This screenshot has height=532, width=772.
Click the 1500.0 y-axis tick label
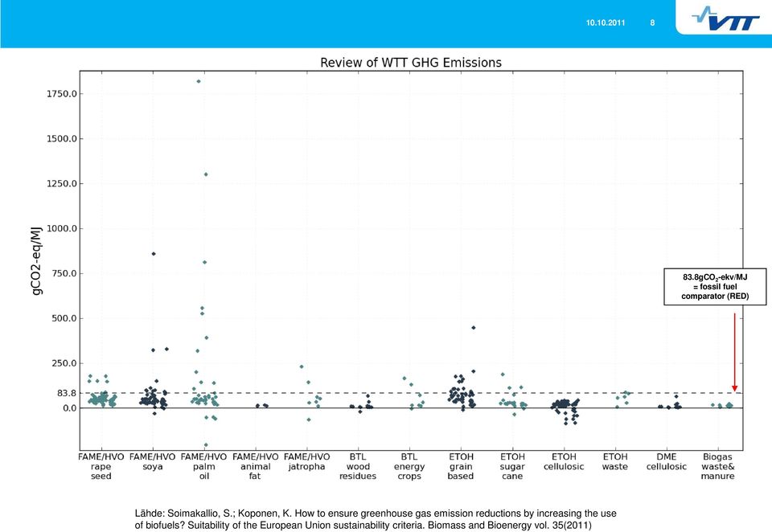(x=62, y=139)
